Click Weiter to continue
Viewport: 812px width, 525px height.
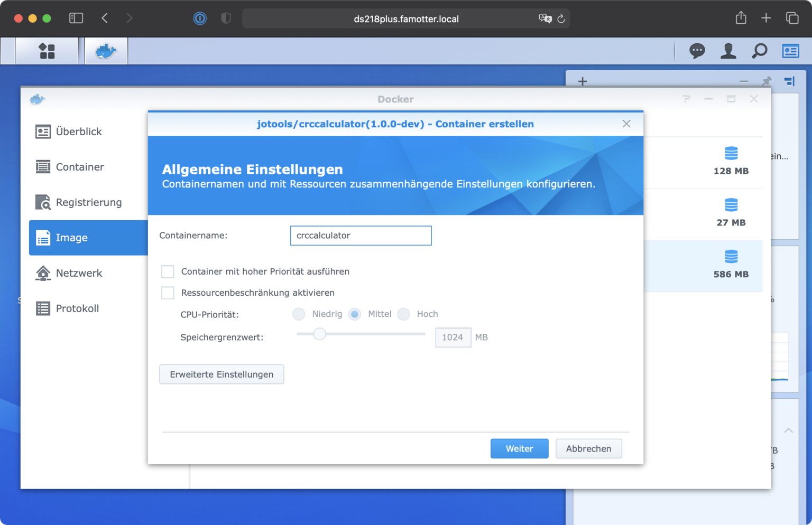519,448
